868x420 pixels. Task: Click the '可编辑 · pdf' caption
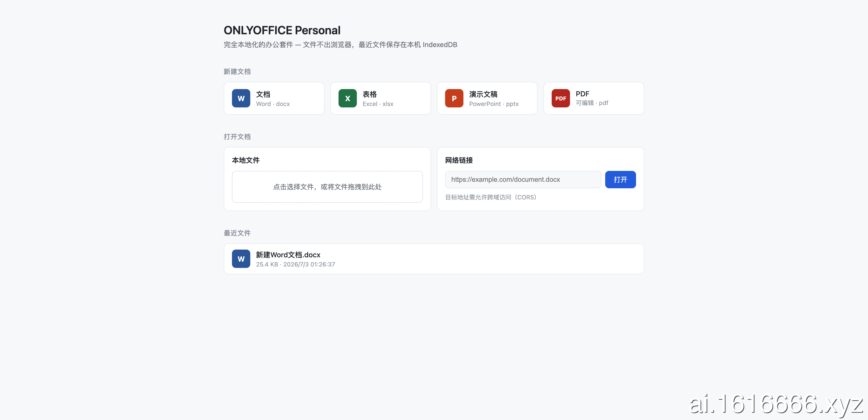pyautogui.click(x=592, y=103)
